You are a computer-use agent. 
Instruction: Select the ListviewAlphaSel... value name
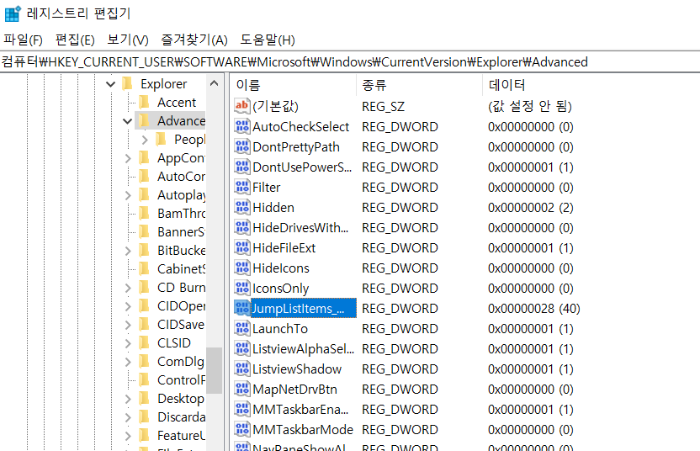point(303,349)
